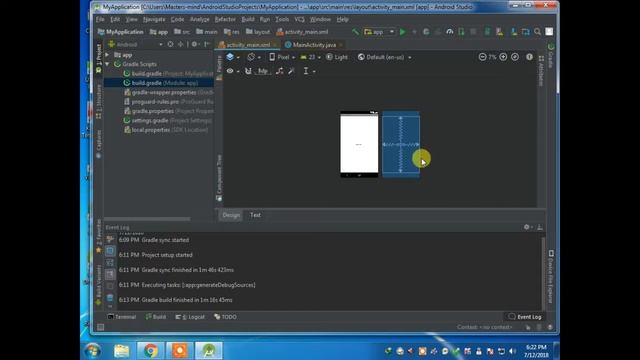
Task: Select local.properties file
Action: click(x=166, y=130)
